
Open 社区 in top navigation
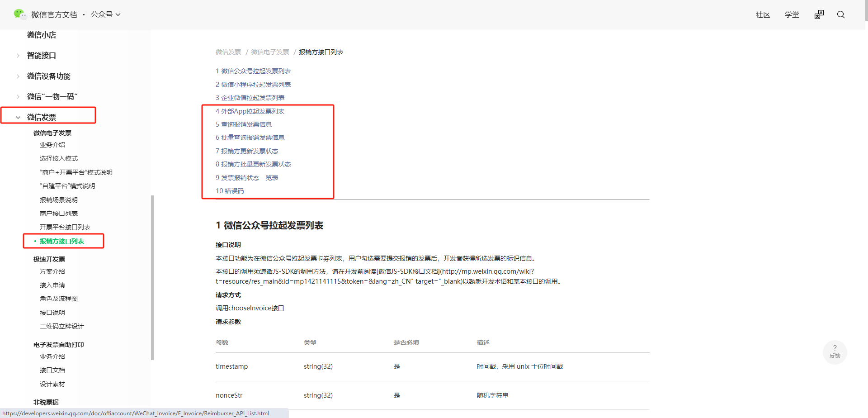[763, 14]
